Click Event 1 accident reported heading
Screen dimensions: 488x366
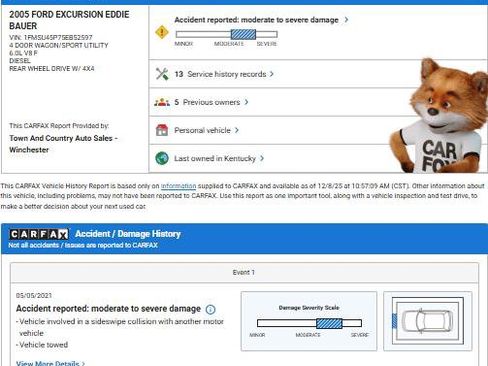coord(108,309)
